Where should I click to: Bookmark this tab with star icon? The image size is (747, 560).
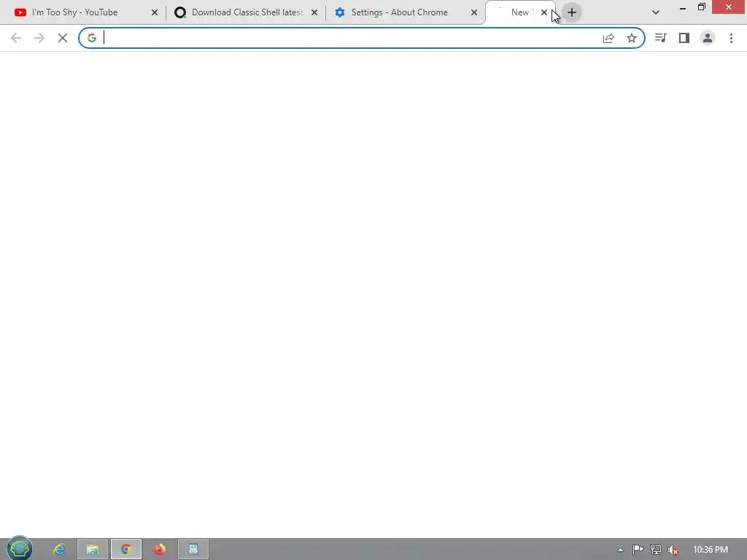632,38
